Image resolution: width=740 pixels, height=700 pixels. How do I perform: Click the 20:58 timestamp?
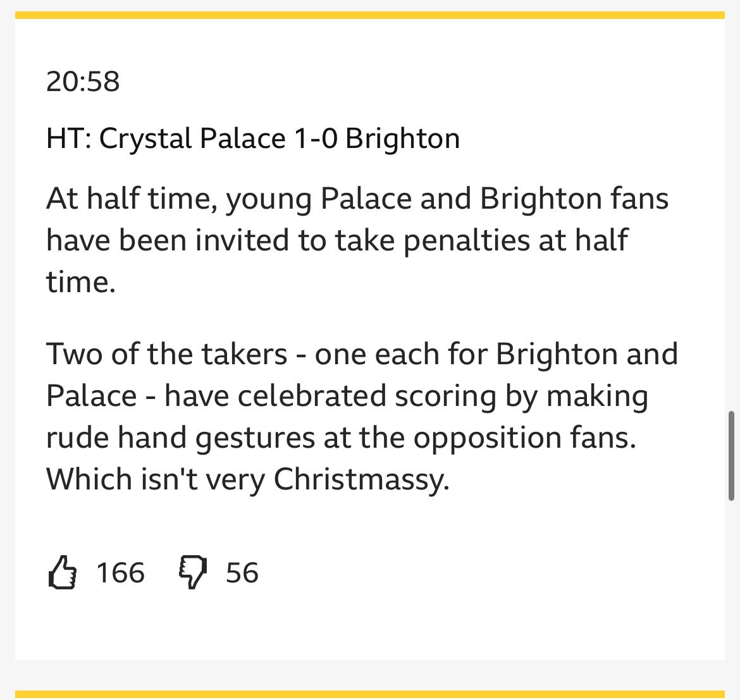tap(83, 81)
